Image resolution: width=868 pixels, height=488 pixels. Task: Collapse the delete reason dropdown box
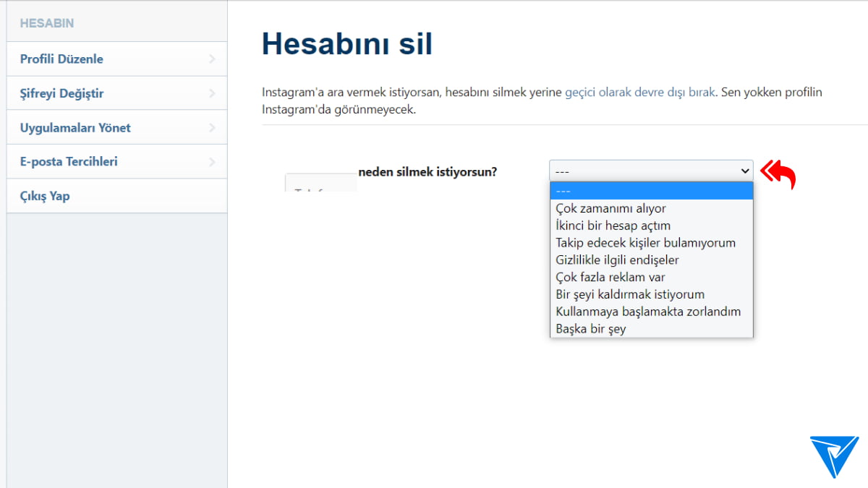tap(651, 171)
